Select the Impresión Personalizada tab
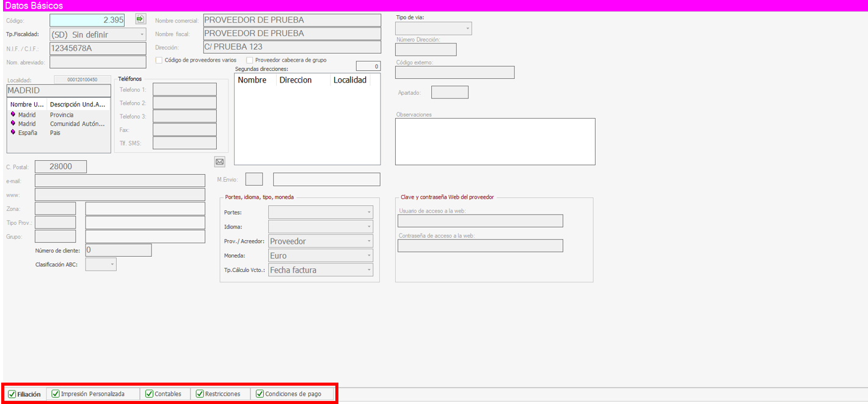This screenshot has width=868, height=404. 92,394
